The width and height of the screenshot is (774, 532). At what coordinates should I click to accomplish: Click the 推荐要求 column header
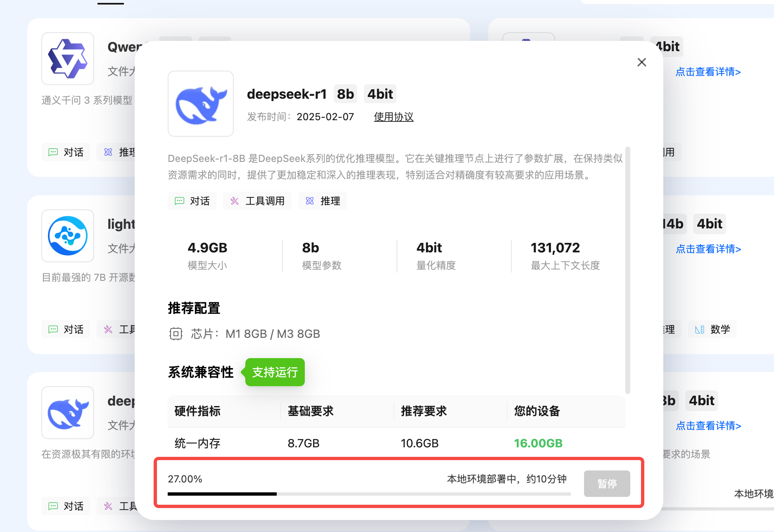tap(424, 411)
